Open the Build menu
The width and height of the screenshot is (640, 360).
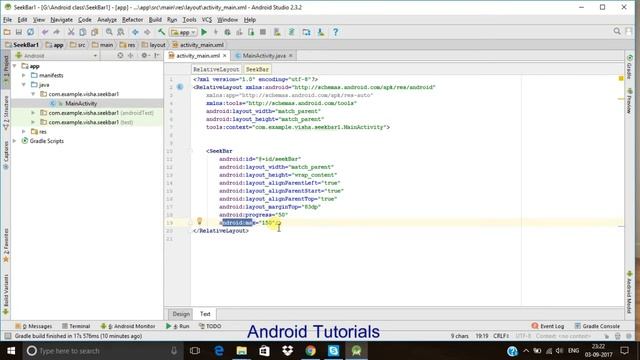pos(155,20)
